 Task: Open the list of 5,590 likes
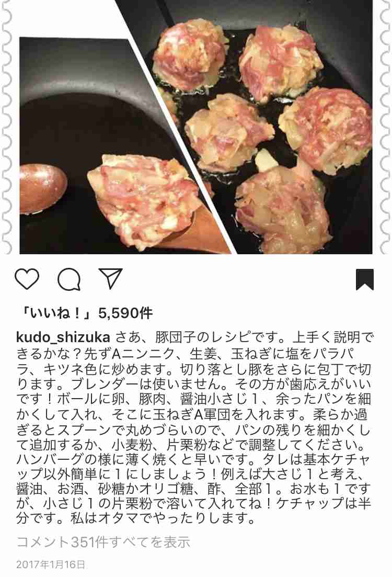(x=87, y=313)
